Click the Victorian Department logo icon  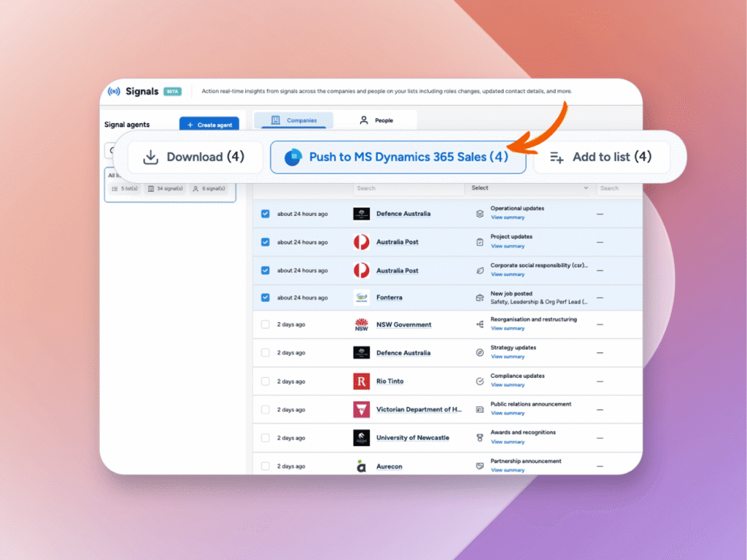[361, 410]
